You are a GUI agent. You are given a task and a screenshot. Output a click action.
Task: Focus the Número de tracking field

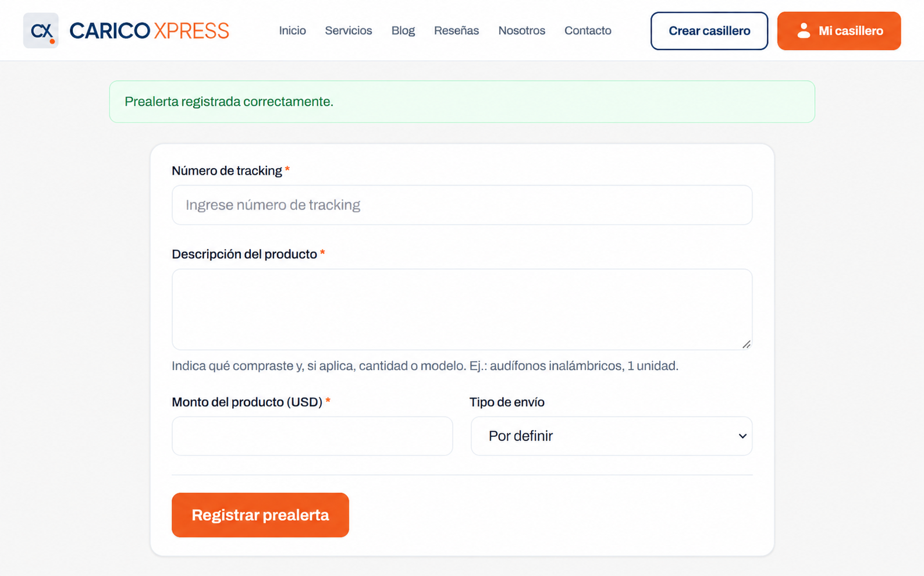click(x=462, y=205)
